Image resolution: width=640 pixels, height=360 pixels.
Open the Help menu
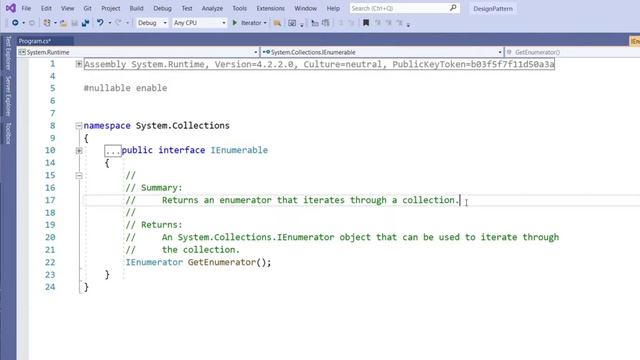[x=333, y=8]
